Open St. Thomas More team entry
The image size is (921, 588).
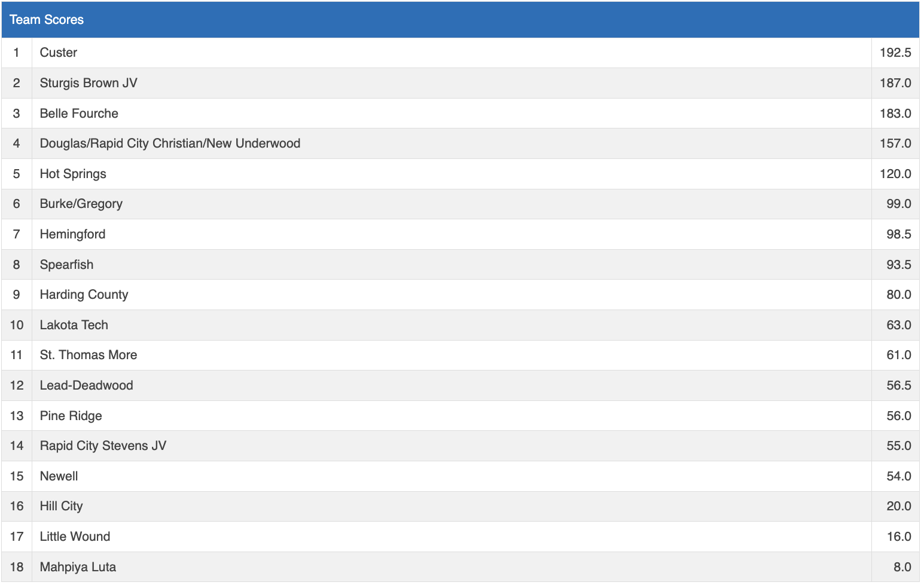click(x=89, y=355)
